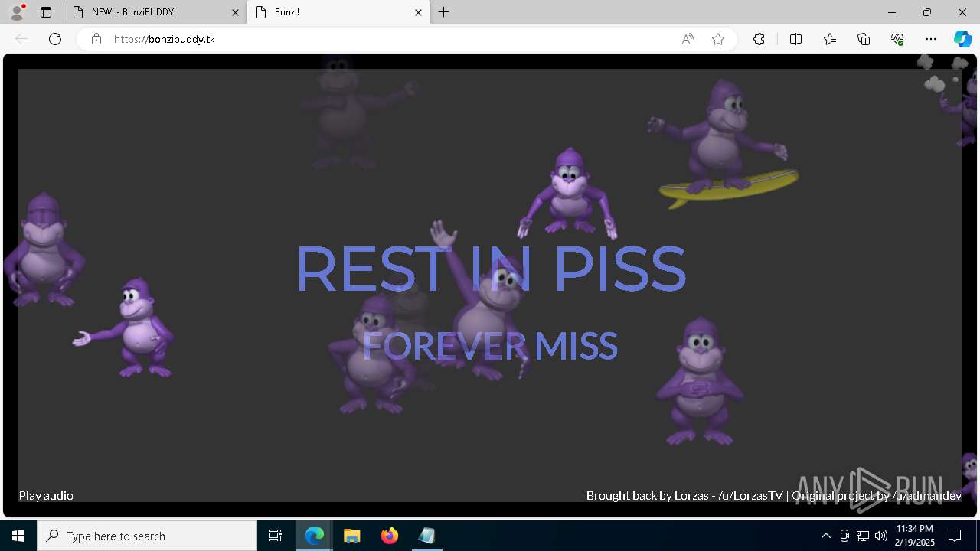View site information lock icon

pyautogui.click(x=96, y=39)
